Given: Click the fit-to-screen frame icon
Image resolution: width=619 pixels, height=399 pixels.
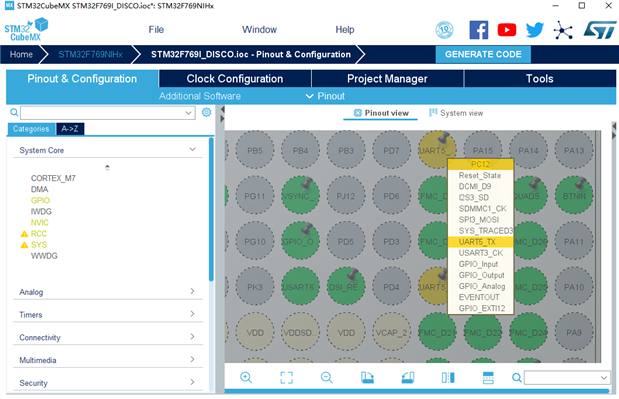Looking at the screenshot, I should coord(287,377).
